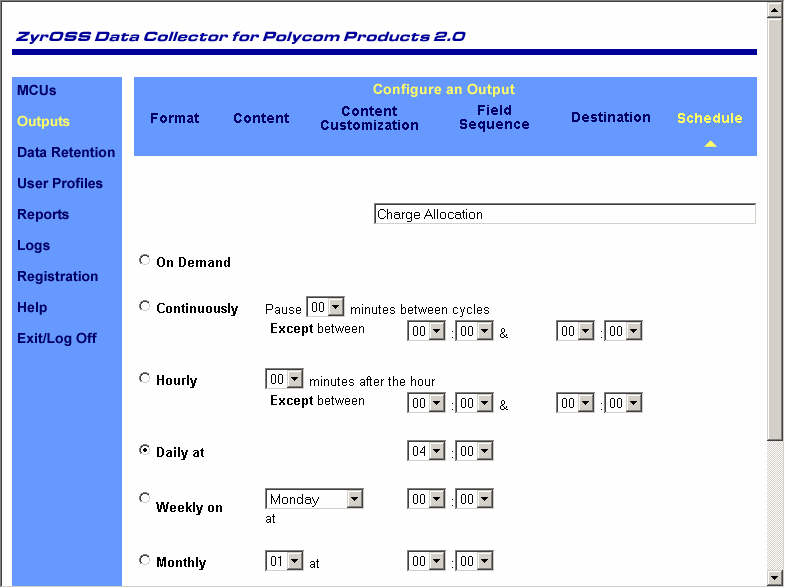Open the Registration sidebar link

[x=58, y=277]
